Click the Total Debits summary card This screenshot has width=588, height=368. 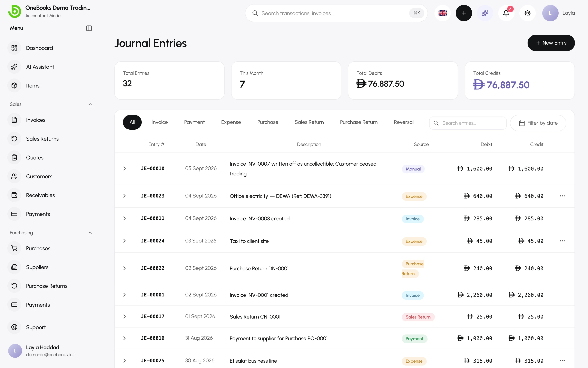click(403, 81)
